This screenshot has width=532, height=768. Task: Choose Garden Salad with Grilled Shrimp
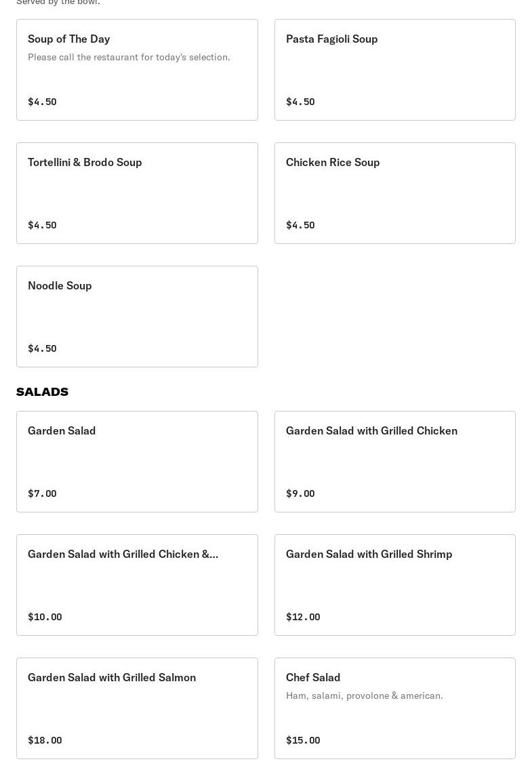[394, 585]
